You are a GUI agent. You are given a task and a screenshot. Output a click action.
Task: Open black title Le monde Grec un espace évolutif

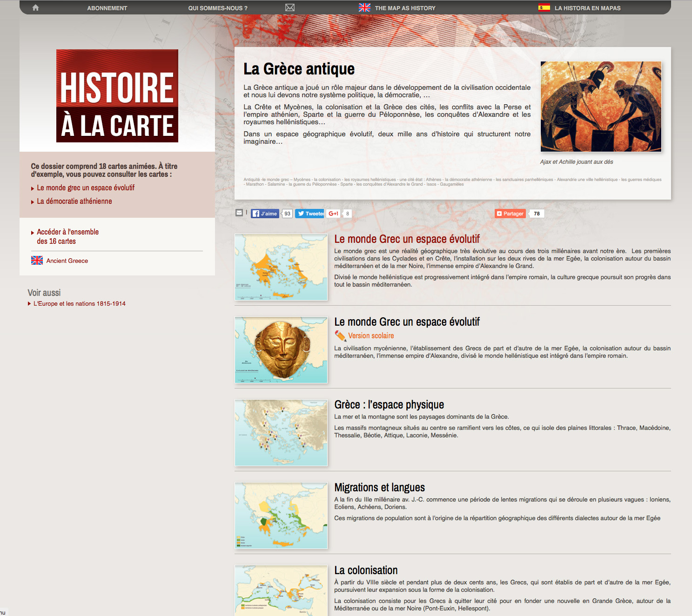(x=407, y=322)
